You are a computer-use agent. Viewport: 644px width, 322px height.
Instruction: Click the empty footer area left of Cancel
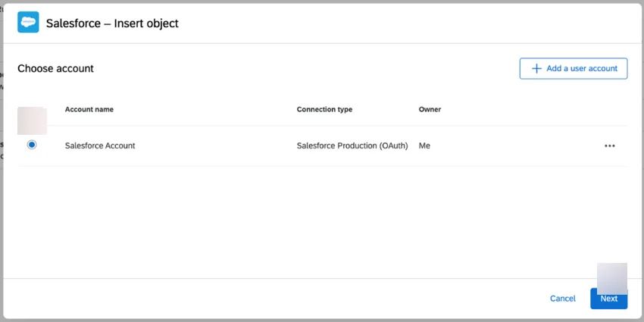(265, 299)
